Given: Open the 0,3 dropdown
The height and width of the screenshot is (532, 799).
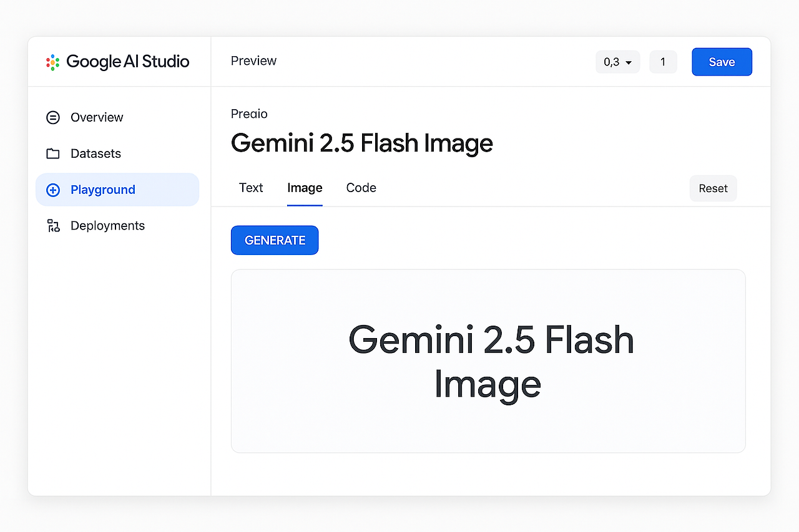Looking at the screenshot, I should [618, 62].
